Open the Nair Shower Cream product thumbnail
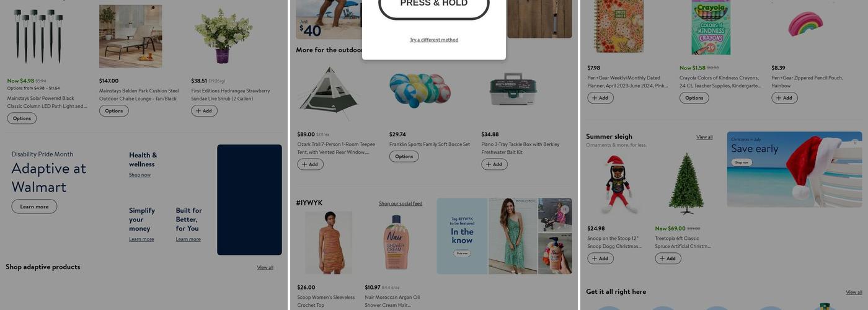This screenshot has width=868, height=310. (x=387, y=242)
